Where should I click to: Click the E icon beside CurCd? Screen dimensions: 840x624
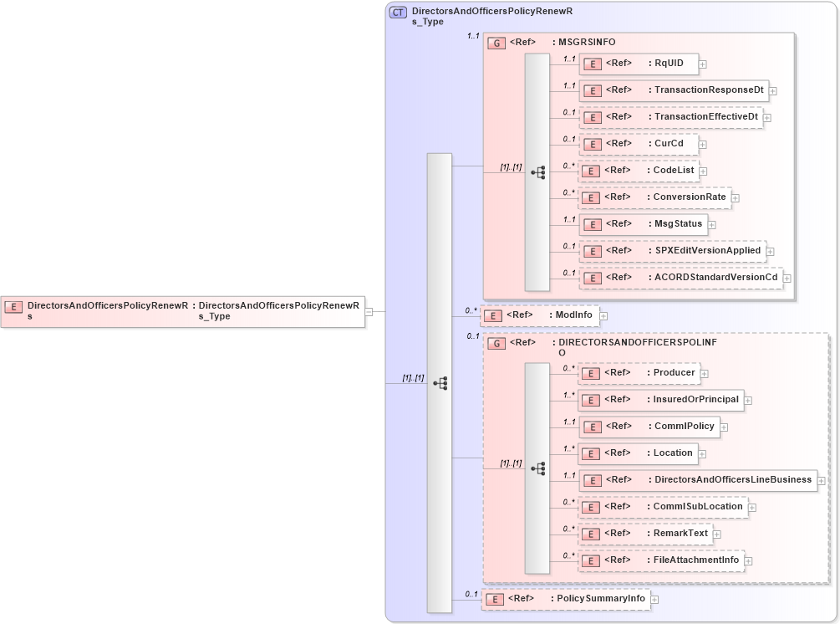591,144
